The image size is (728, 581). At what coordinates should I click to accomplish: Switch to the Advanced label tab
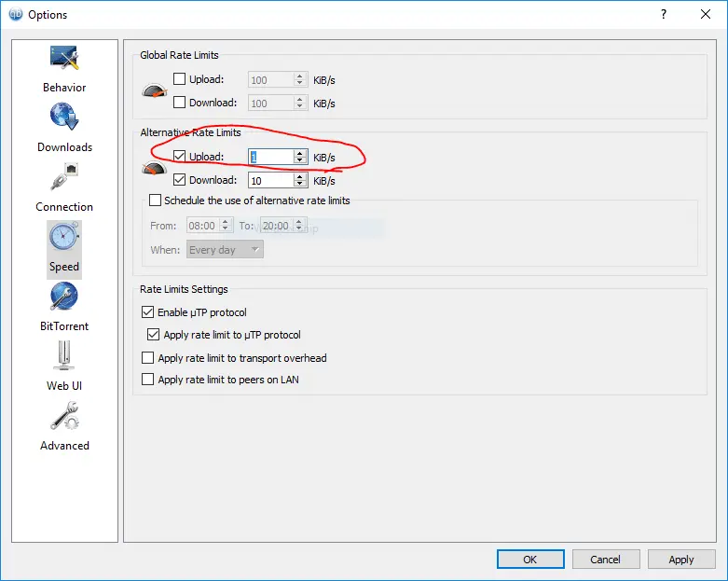[x=64, y=446]
